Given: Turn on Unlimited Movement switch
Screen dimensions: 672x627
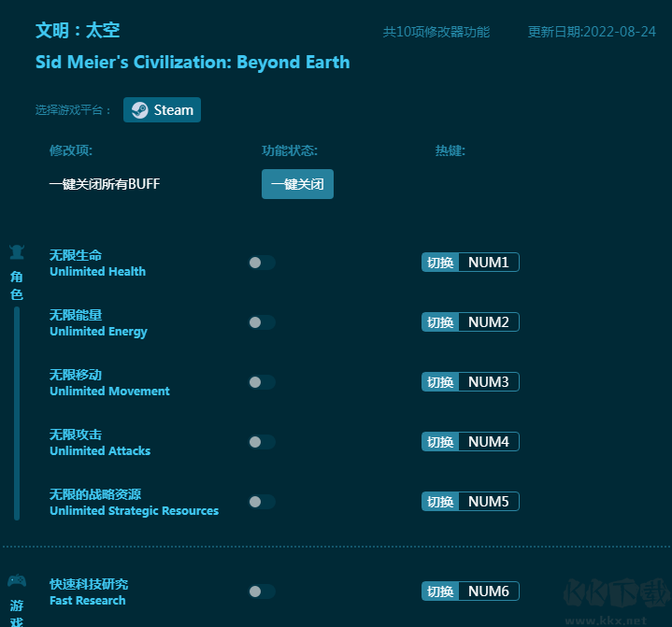Looking at the screenshot, I should [x=262, y=382].
